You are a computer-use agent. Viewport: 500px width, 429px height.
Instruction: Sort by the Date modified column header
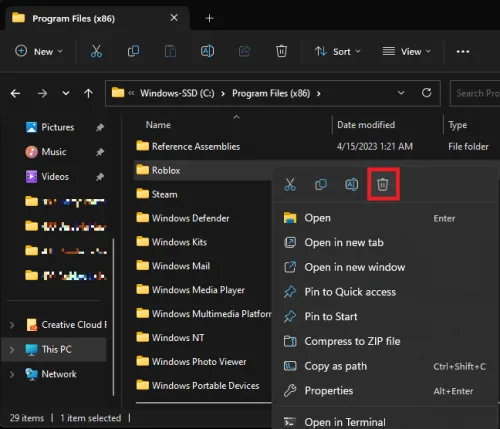(366, 125)
